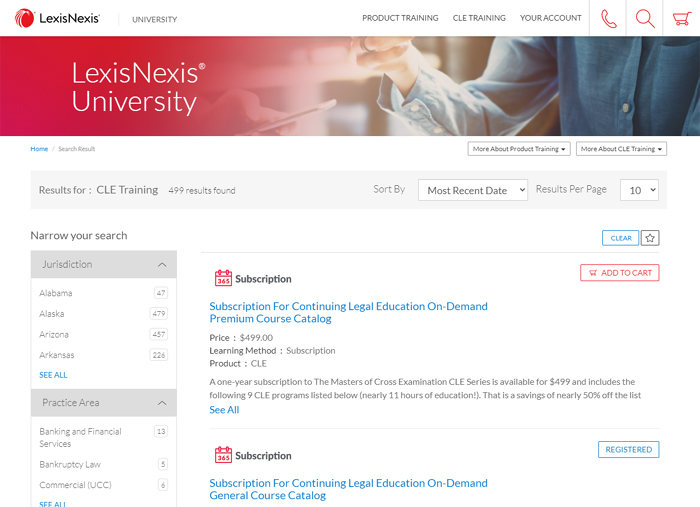
Task: Open the search magnifier icon
Action: [645, 18]
